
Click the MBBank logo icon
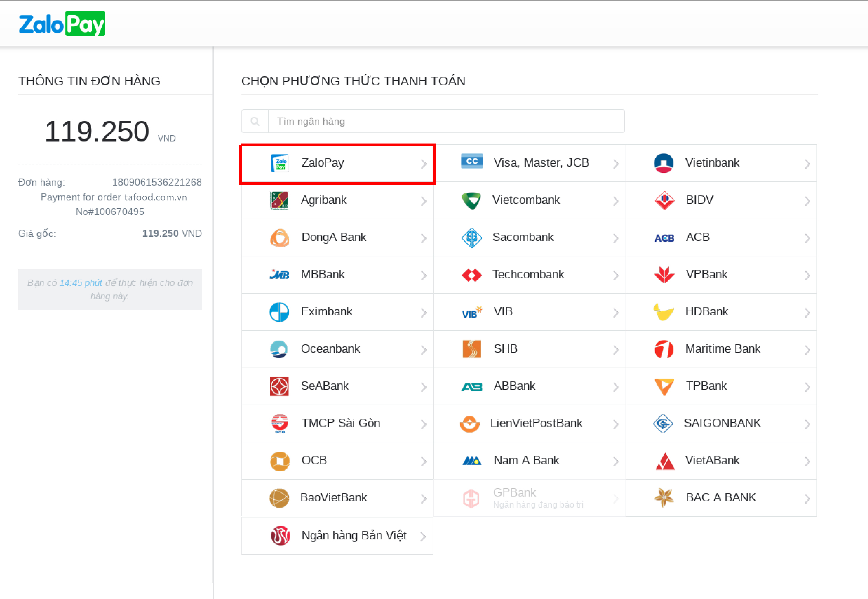pyautogui.click(x=279, y=274)
